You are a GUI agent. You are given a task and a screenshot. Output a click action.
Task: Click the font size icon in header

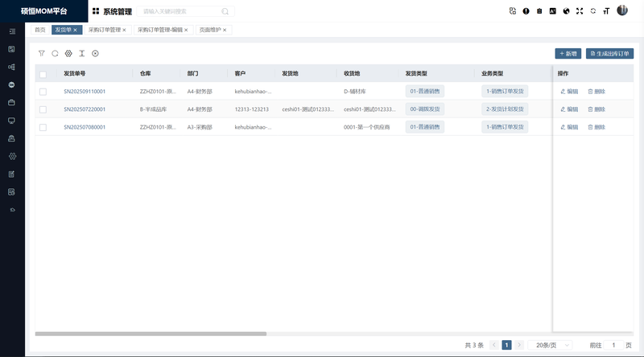pos(606,11)
